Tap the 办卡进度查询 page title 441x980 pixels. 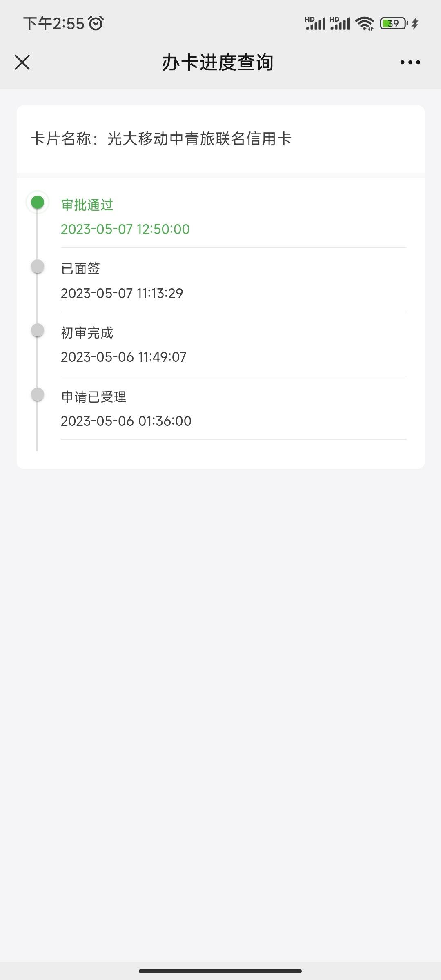[218, 62]
